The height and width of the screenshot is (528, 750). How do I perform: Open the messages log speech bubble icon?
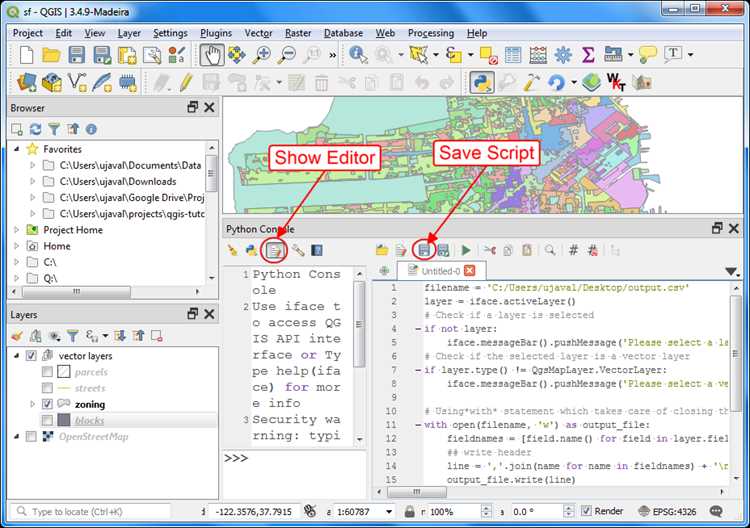[x=716, y=511]
